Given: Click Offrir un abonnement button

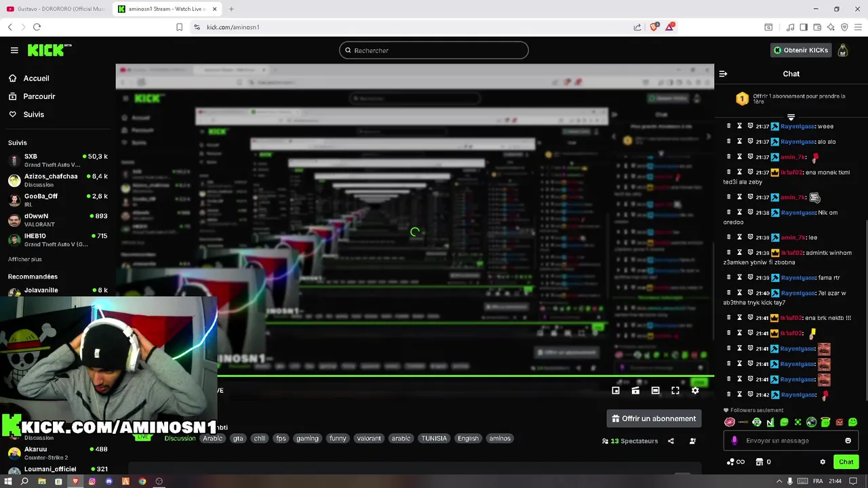Looking at the screenshot, I should coord(654,418).
